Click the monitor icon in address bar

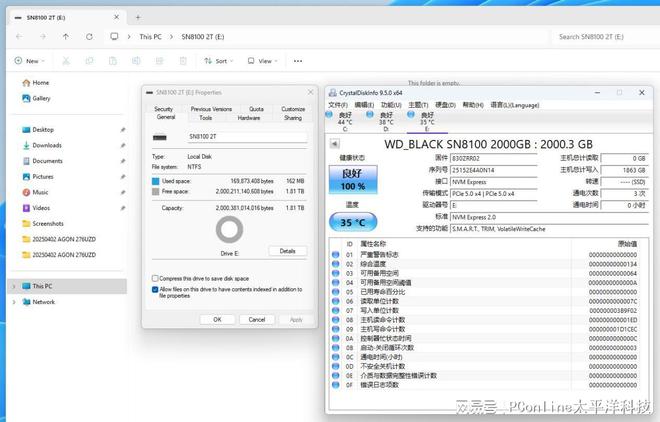[x=114, y=37]
